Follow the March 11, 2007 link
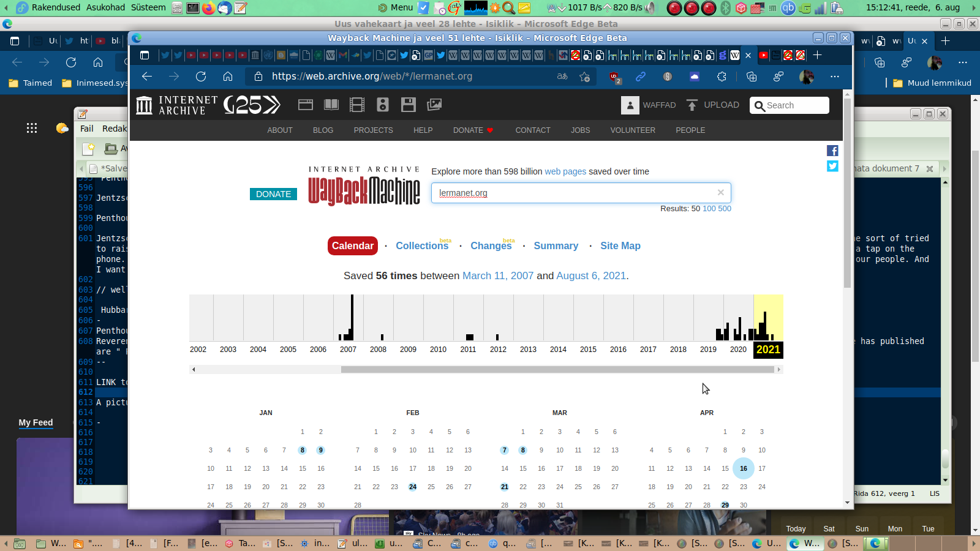980x551 pixels. 498,275
